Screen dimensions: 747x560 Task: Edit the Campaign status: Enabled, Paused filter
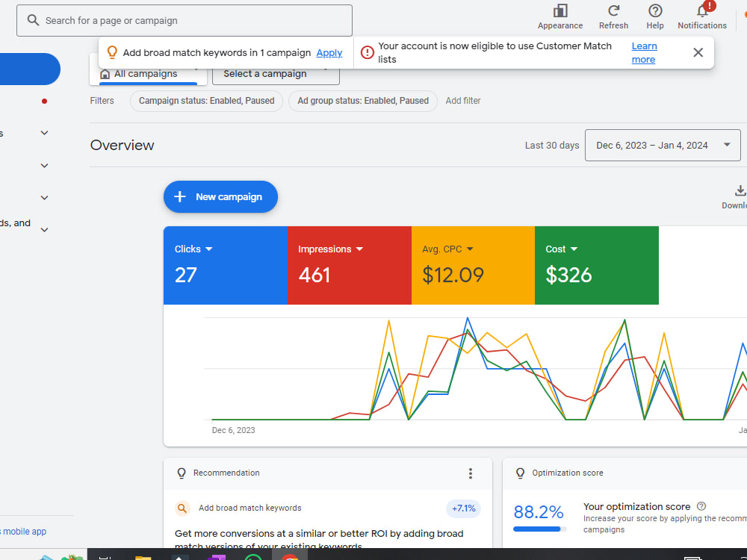click(206, 101)
